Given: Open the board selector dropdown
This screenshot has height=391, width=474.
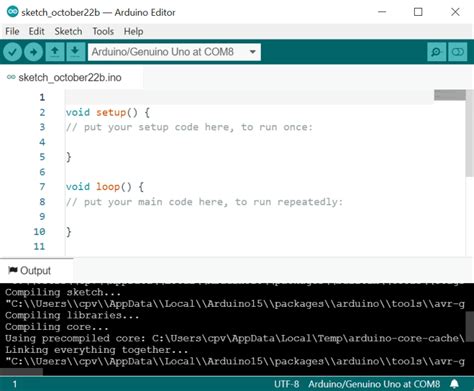Looking at the screenshot, I should (174, 52).
